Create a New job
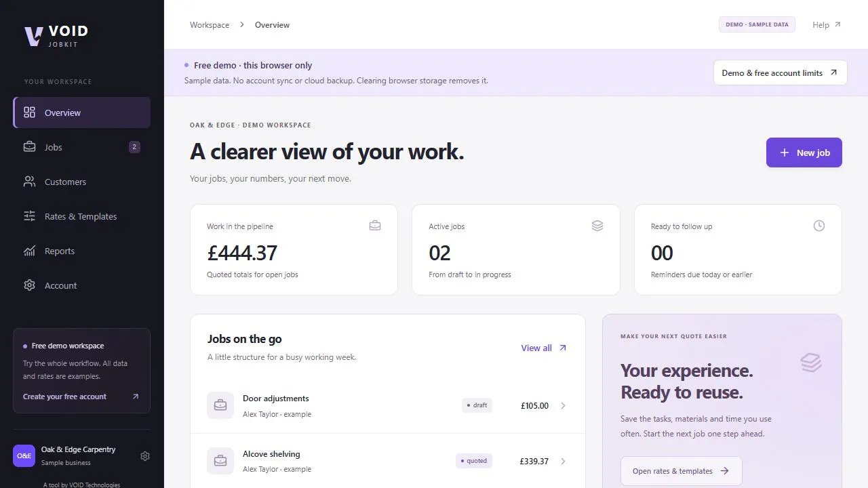Viewport: 868px width, 488px height. pos(804,152)
